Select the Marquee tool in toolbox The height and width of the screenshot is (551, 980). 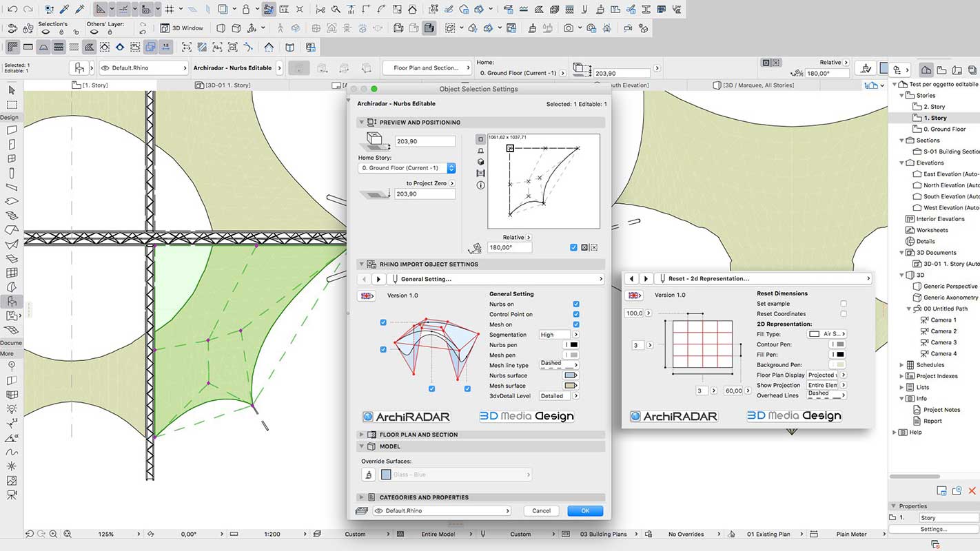click(12, 105)
